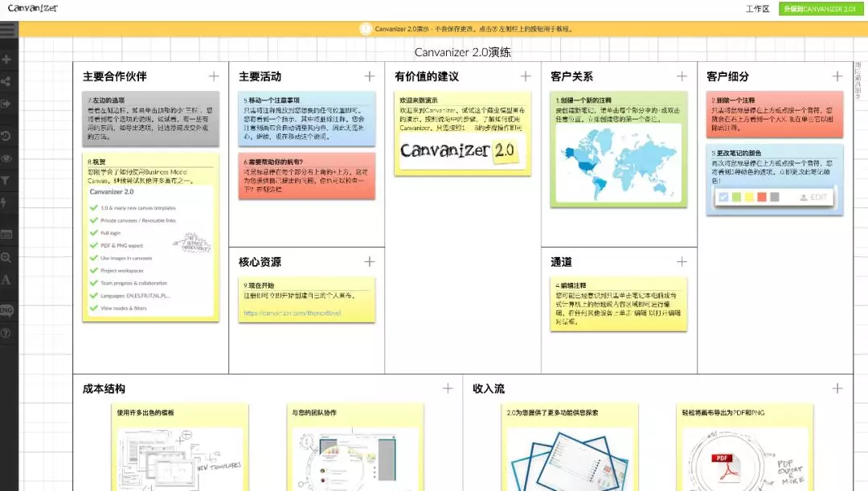Add a note to 核心资源 section

[370, 261]
